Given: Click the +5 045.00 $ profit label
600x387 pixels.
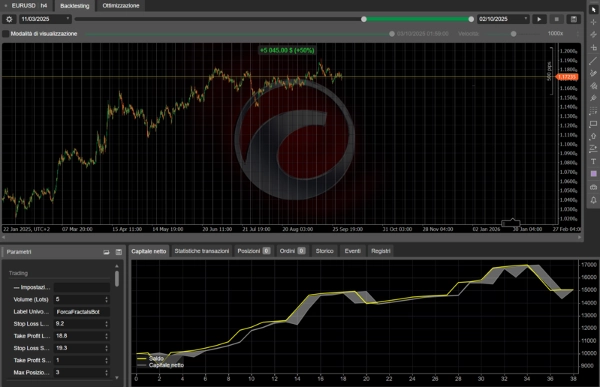Looking at the screenshot, I should 287,50.
